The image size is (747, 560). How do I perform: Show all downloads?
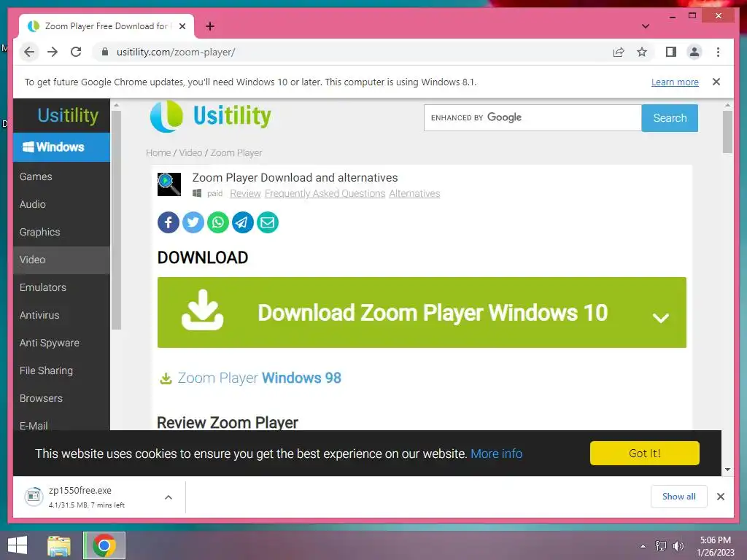[x=679, y=497]
